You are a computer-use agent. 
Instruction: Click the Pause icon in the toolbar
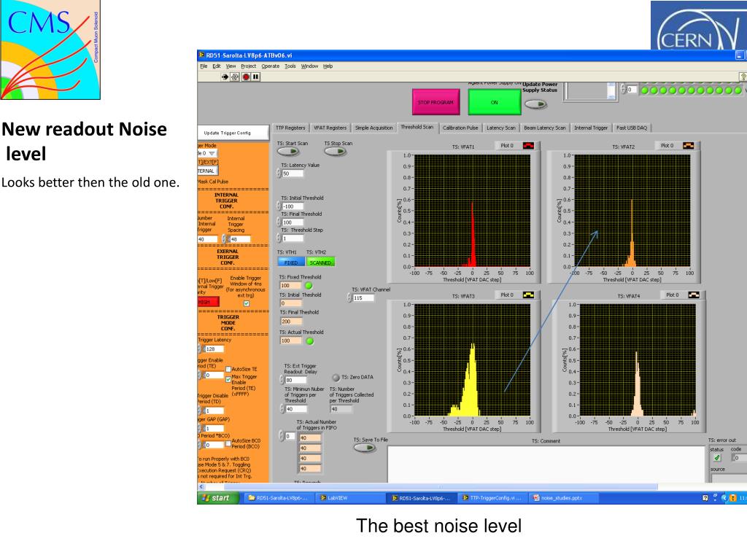(256, 77)
